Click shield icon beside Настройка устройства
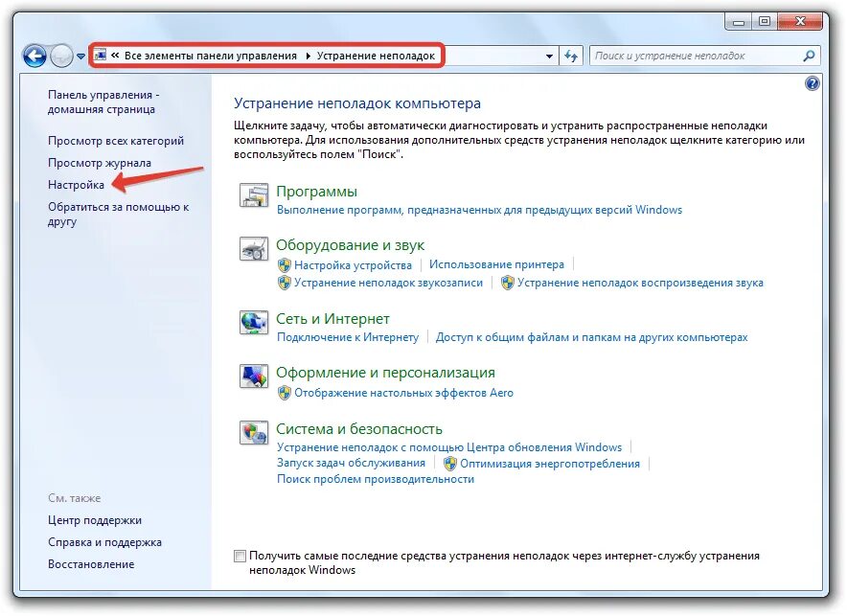Screen dimensions: 847x616 click(285, 265)
